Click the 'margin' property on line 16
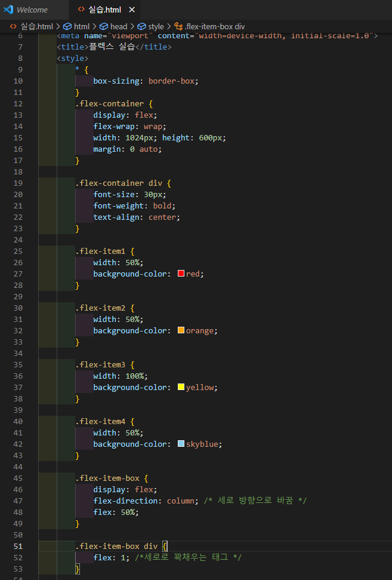 107,149
